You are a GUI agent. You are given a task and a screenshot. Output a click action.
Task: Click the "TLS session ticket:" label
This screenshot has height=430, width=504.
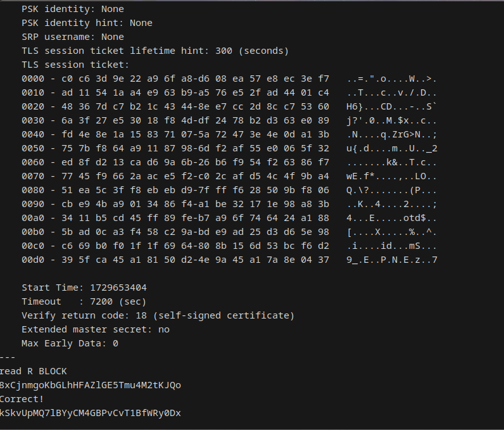tap(75, 65)
